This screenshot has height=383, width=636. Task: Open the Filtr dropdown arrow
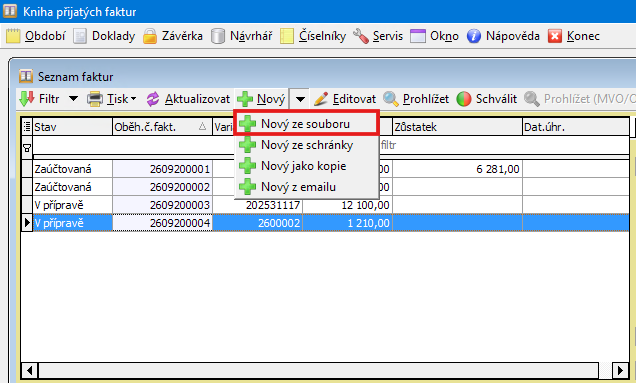coord(73,99)
